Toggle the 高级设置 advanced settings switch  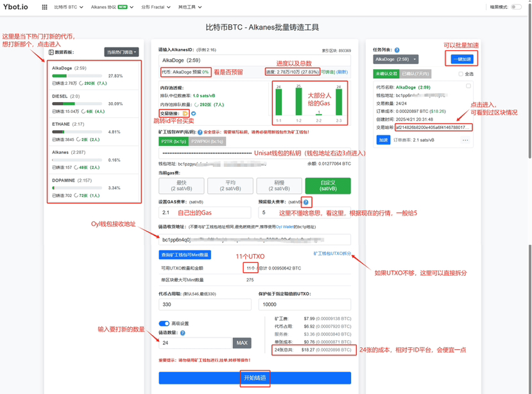tap(164, 323)
